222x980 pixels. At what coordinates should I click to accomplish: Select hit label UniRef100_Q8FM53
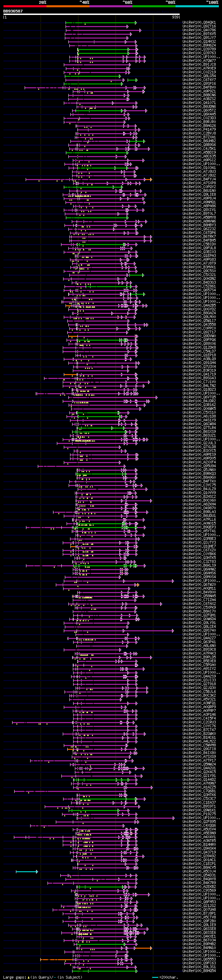tap(199, 902)
